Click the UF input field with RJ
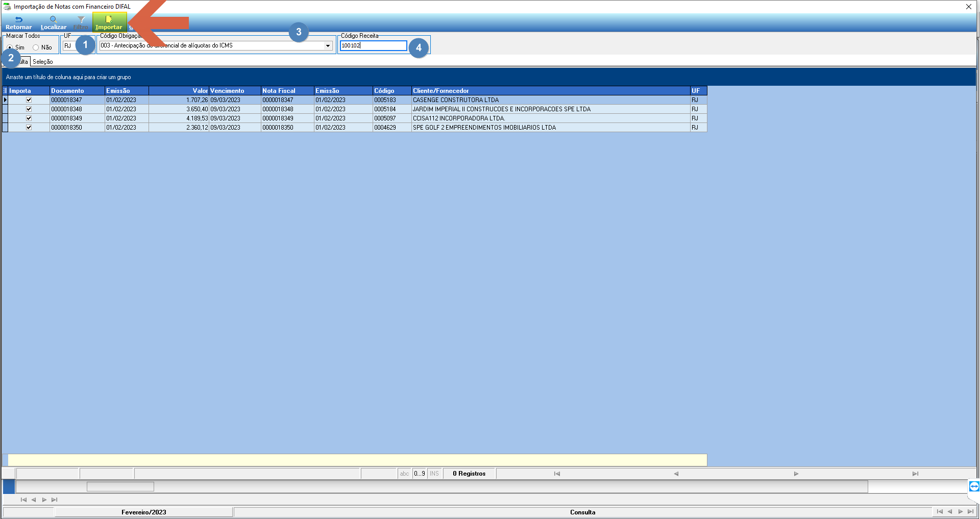This screenshot has height=519, width=980. tap(69, 46)
